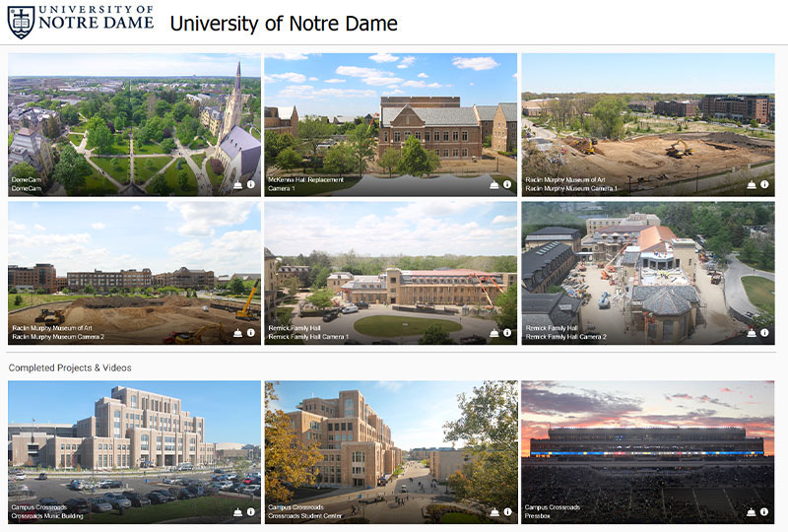Open info for Raclin Murphy Museum Camera 2
The image size is (788, 532).
point(251,333)
